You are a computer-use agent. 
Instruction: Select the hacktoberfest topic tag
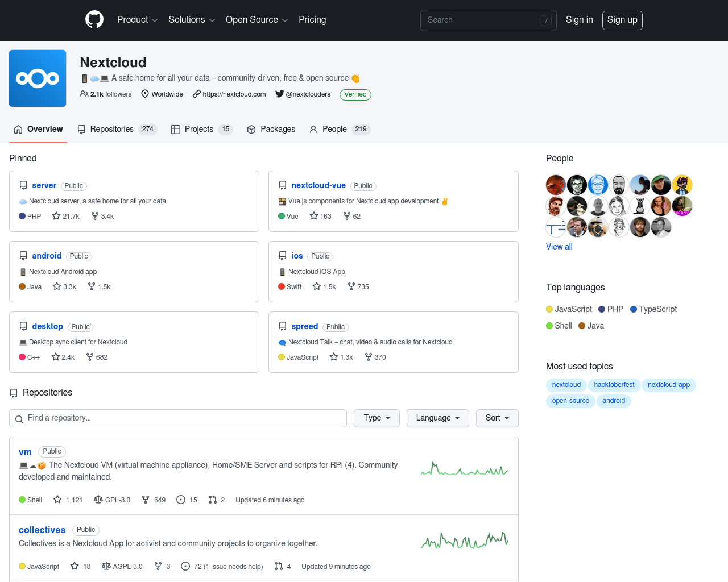point(614,385)
